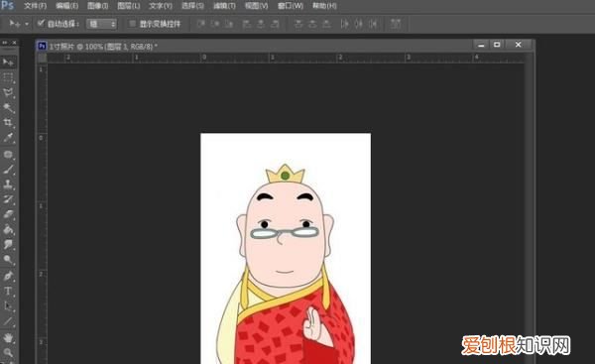Viewport: 595px width, 364px height.
Task: Click Distribute Right Edges icon
Action: [x=373, y=24]
